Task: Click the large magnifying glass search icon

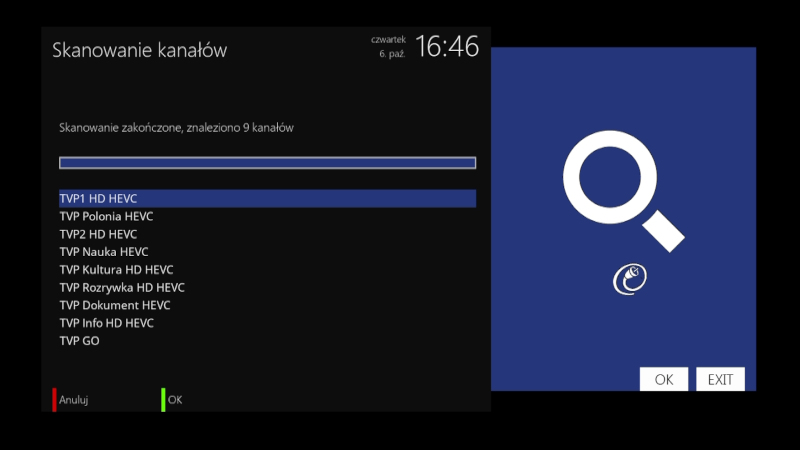Action: [x=623, y=191]
